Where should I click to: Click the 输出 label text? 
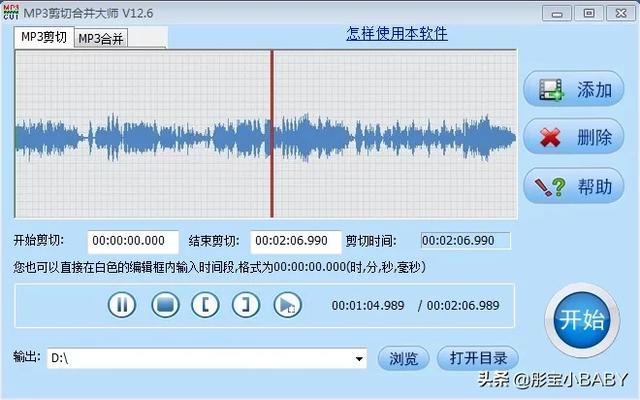(27, 356)
